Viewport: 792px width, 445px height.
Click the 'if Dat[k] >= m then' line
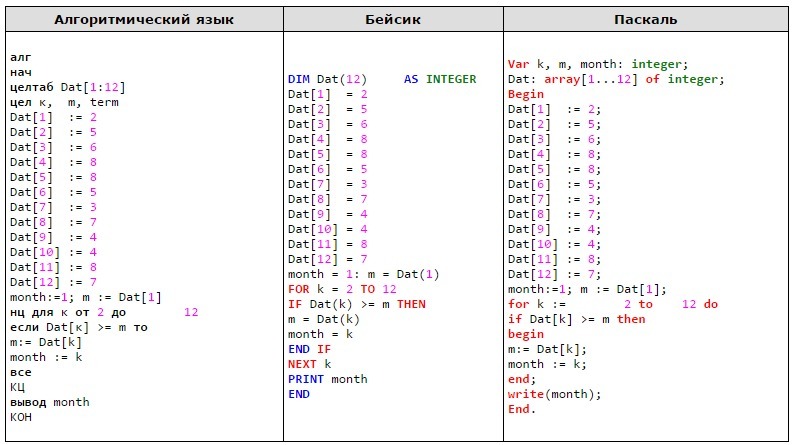tap(576, 319)
